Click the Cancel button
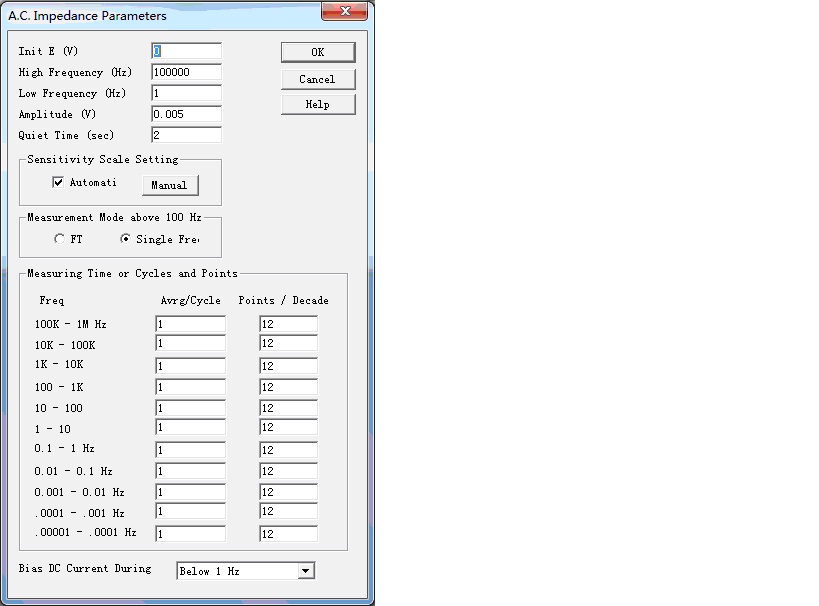This screenshot has height=606, width=819. click(x=318, y=79)
